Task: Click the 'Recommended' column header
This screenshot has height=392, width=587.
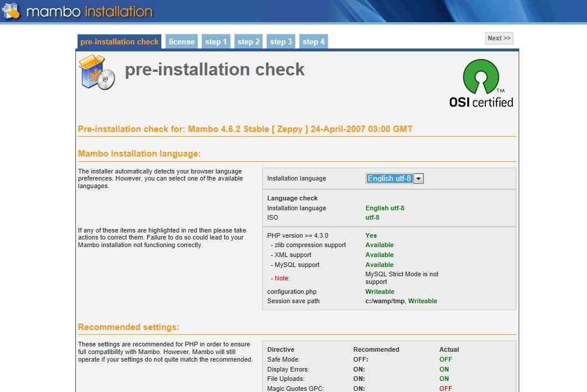Action: point(376,349)
